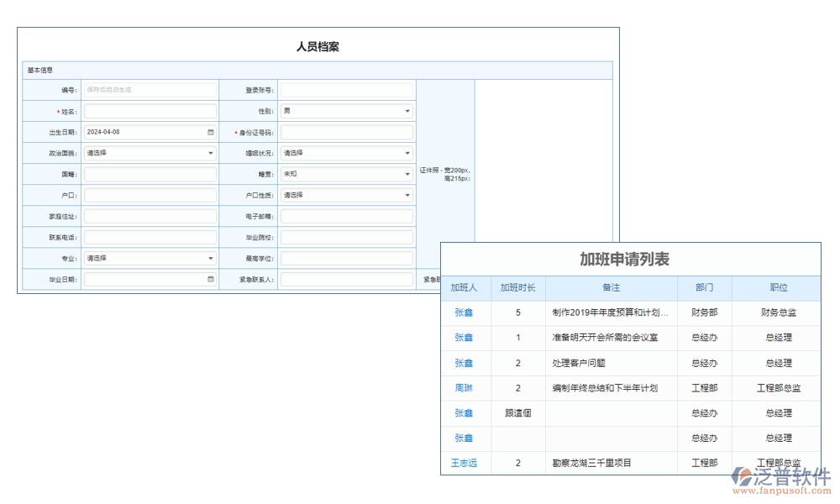Select 张鑫 in the first overtime row
The height and width of the screenshot is (504, 840).
click(x=465, y=312)
